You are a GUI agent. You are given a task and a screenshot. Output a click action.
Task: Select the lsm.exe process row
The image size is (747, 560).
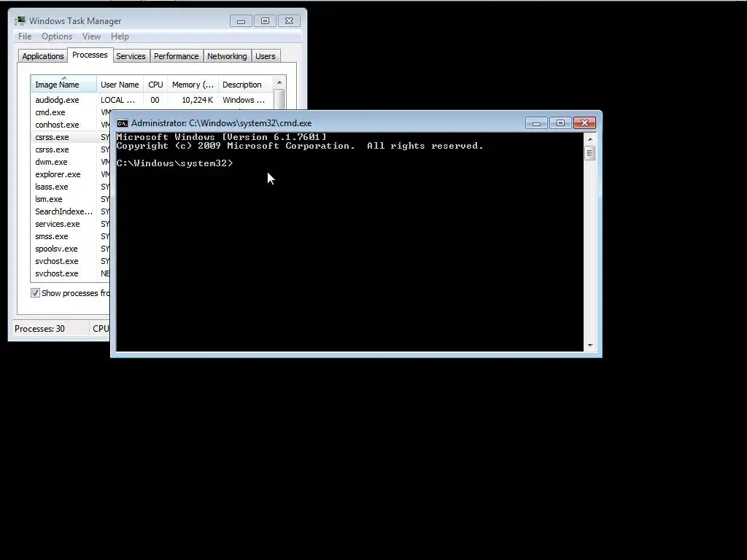click(x=71, y=199)
